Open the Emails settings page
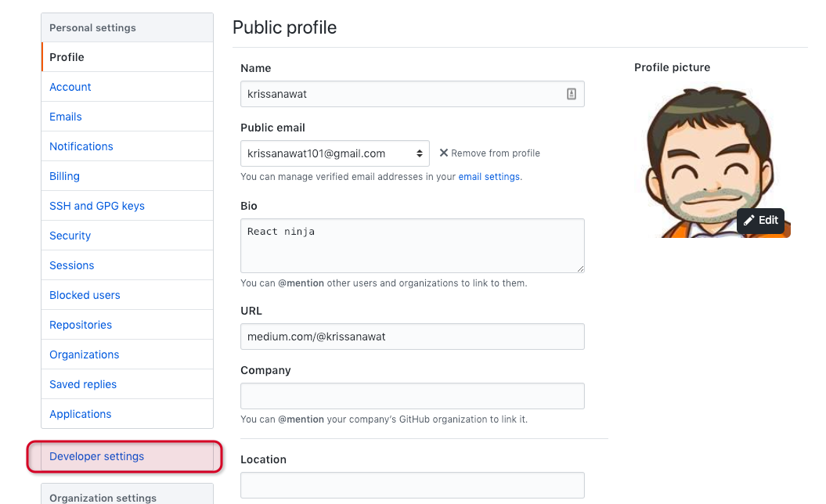Screen dimensions: 826x504 pos(66,117)
